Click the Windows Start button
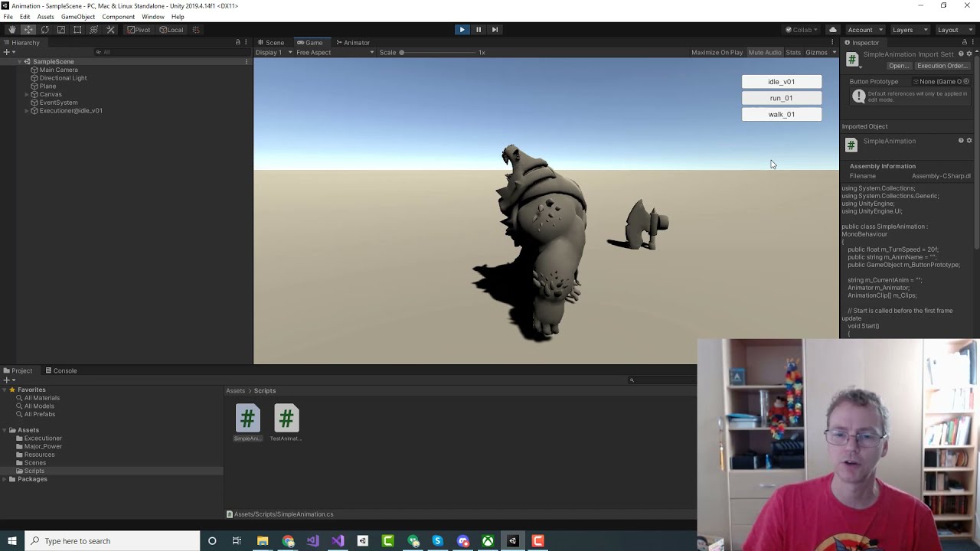Screen dimensions: 980x551 (x=11, y=541)
